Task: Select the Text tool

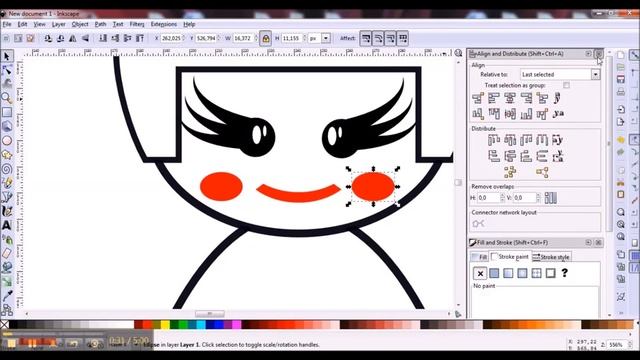Action: pos(7,225)
